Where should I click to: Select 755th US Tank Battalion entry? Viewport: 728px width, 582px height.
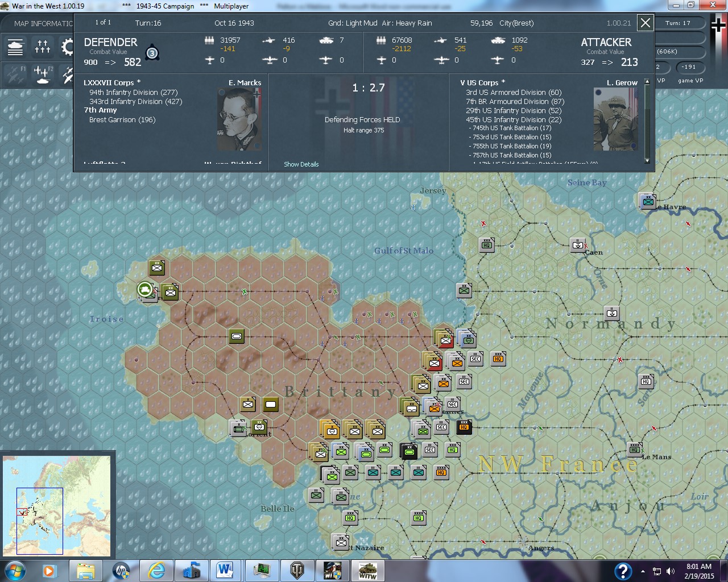(x=511, y=147)
